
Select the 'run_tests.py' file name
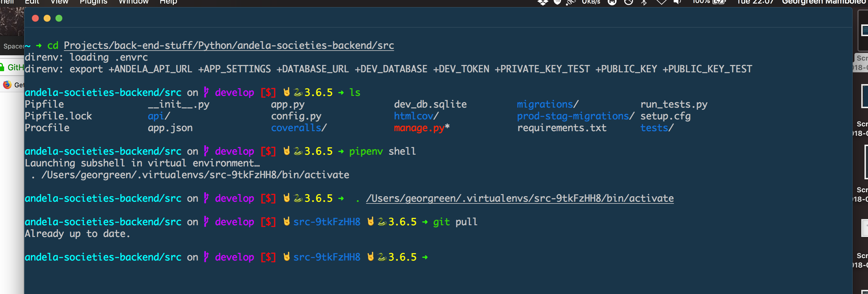click(674, 105)
